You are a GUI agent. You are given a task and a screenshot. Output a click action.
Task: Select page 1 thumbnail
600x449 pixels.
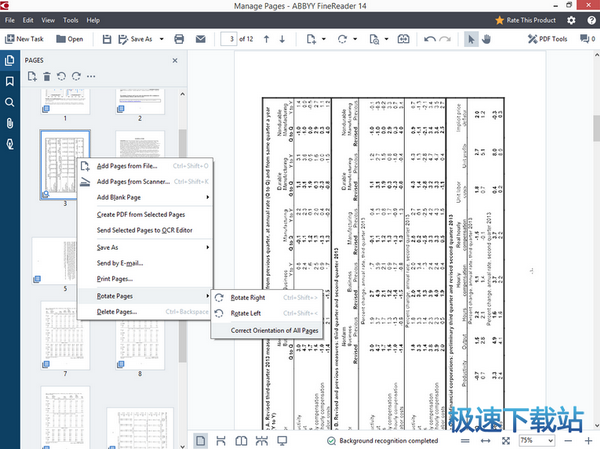coord(65,101)
